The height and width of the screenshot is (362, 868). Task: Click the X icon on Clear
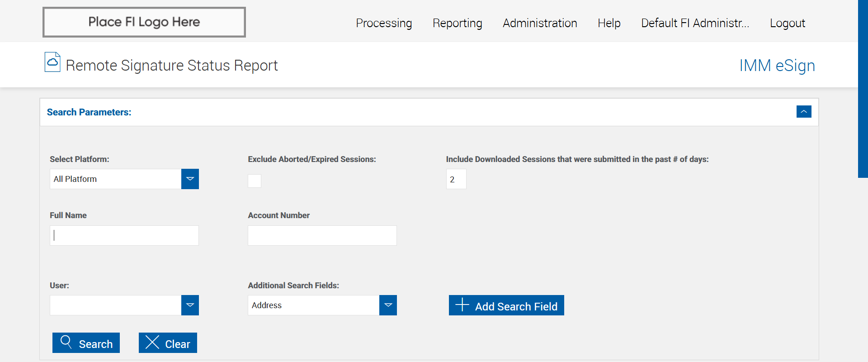[152, 343]
